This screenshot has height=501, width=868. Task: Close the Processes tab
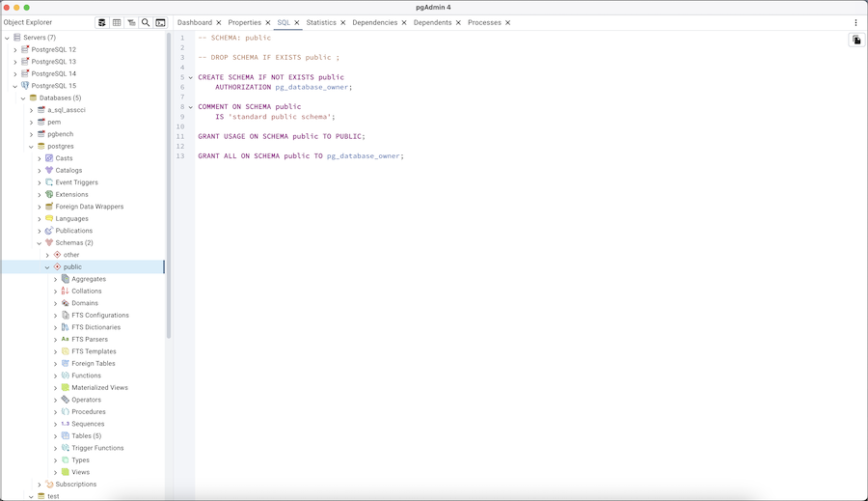click(x=507, y=23)
